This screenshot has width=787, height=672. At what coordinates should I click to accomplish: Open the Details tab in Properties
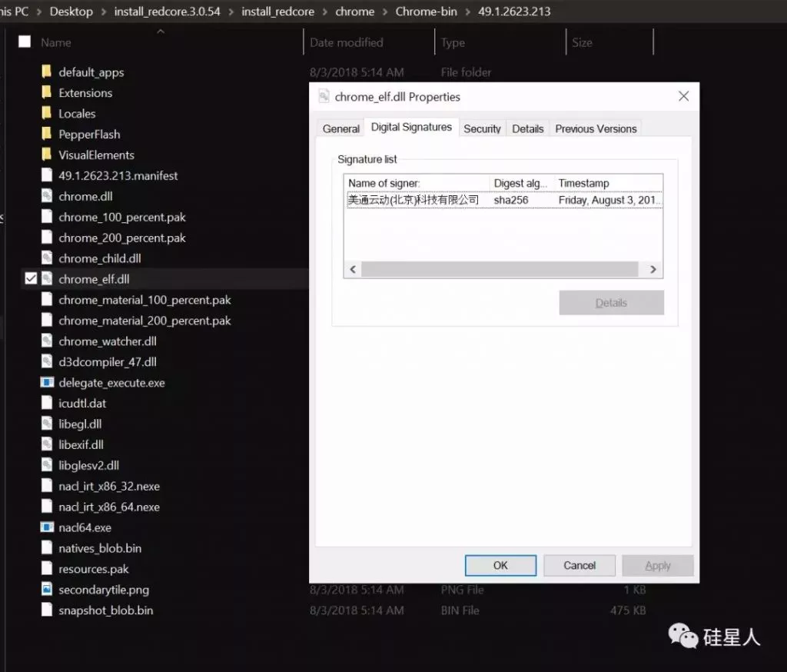tap(527, 128)
